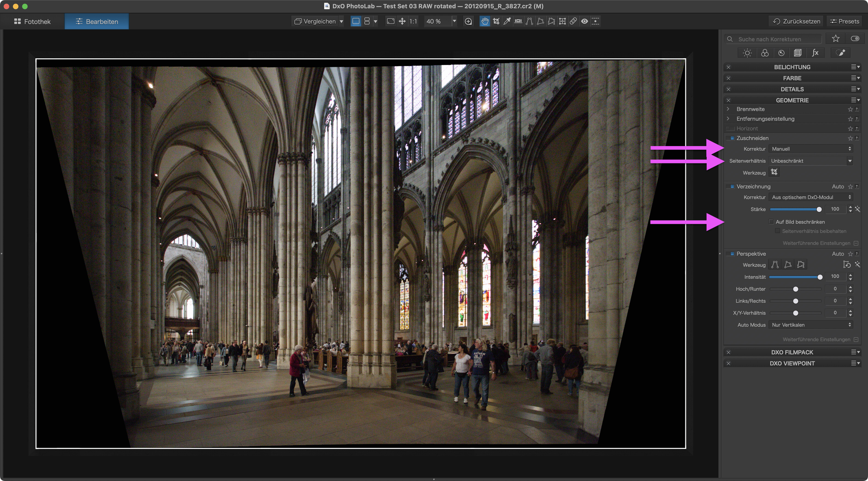Open the light corrections sun icon

(747, 53)
